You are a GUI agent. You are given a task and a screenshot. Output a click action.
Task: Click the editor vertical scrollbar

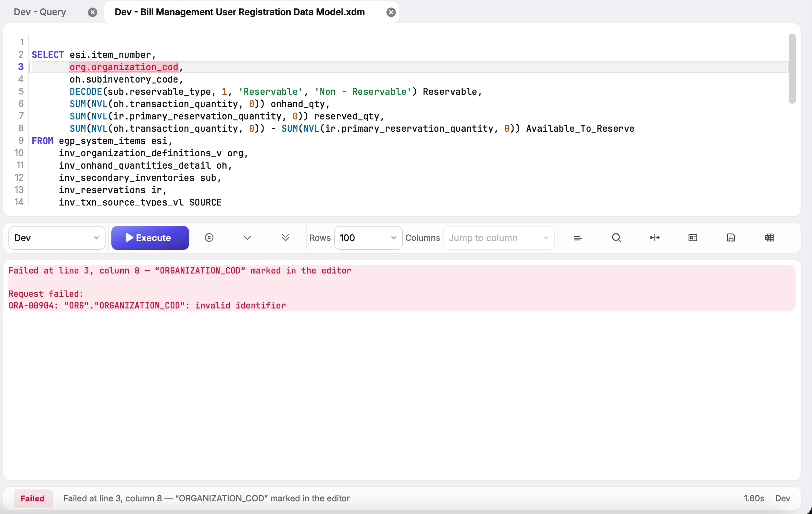[792, 69]
